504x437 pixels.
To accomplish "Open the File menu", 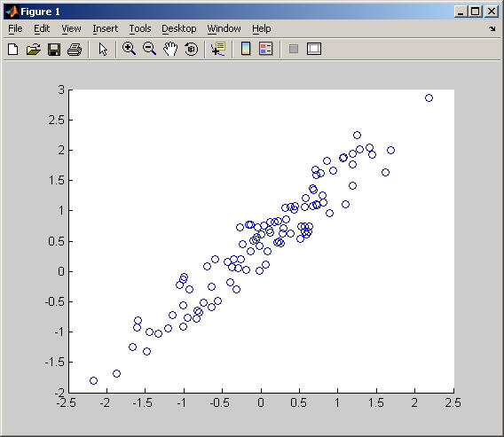I will tap(15, 28).
